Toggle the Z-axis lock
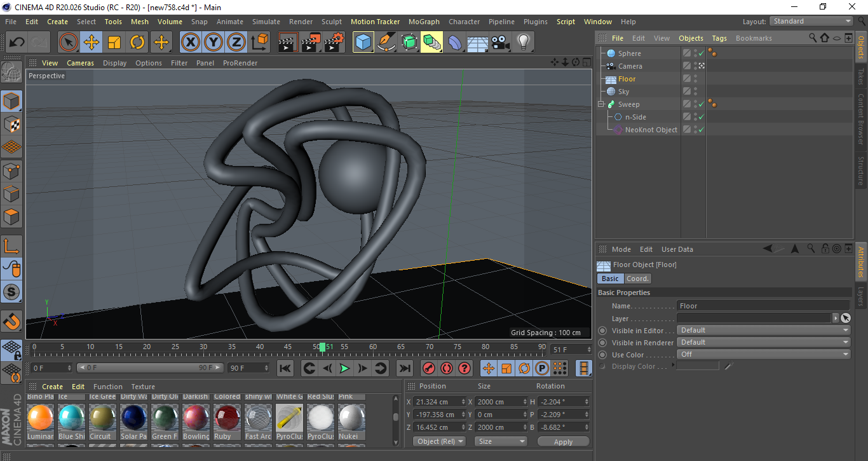This screenshot has width=868, height=461. point(235,42)
